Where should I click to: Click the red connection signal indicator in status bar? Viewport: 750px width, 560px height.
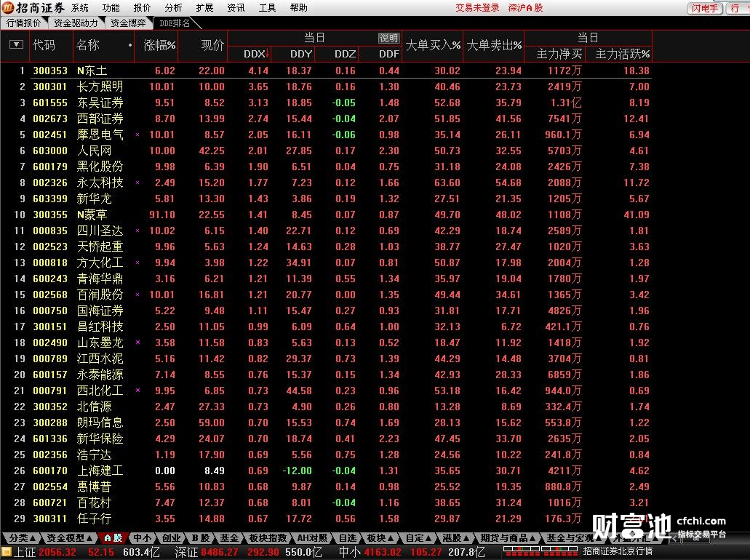point(540,552)
